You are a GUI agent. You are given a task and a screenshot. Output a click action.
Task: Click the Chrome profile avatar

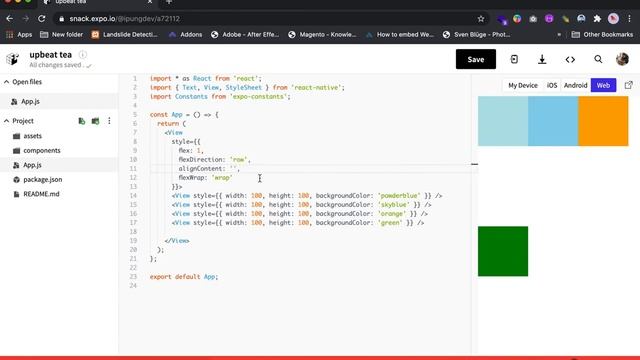click(x=613, y=19)
